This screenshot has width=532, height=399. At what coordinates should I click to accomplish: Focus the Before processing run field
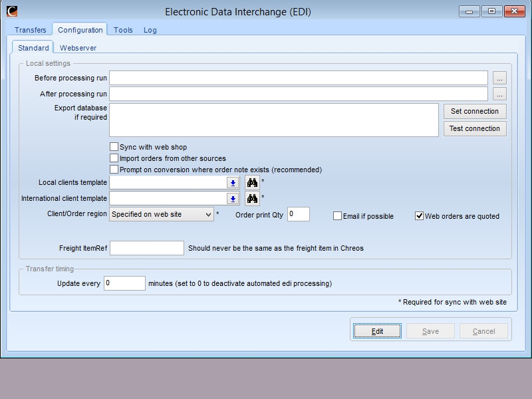coord(299,78)
